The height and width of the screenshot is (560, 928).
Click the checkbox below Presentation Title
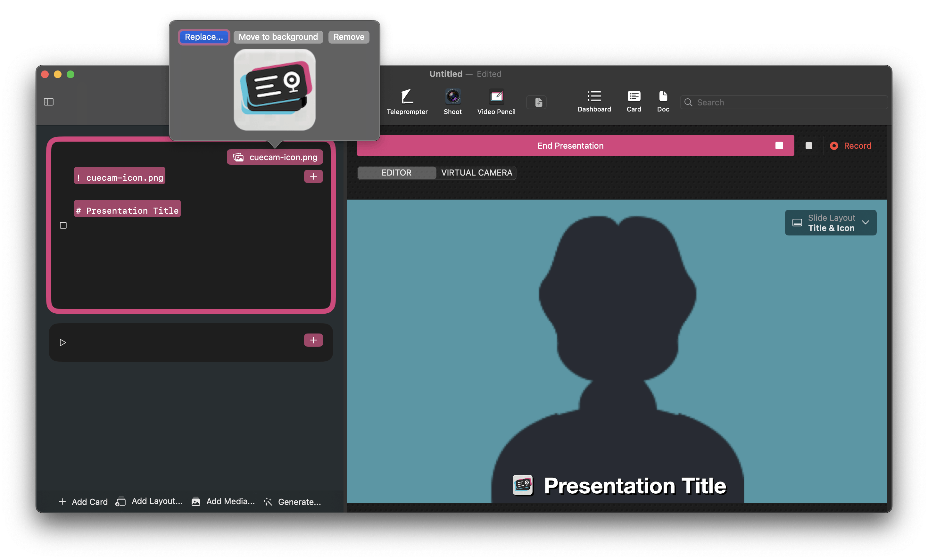[x=63, y=225]
